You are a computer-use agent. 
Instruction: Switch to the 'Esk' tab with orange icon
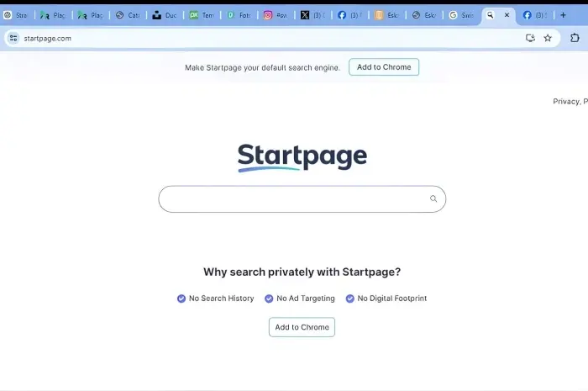click(x=387, y=15)
